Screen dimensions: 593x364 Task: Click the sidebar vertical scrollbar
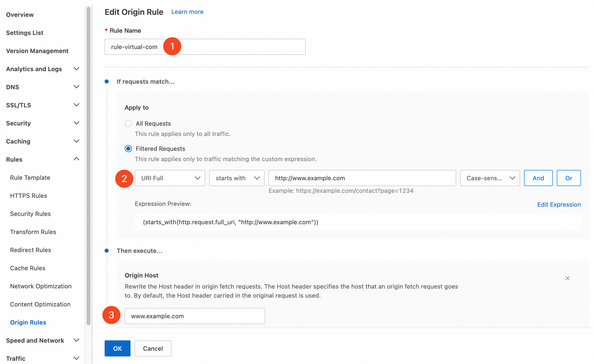(88, 166)
